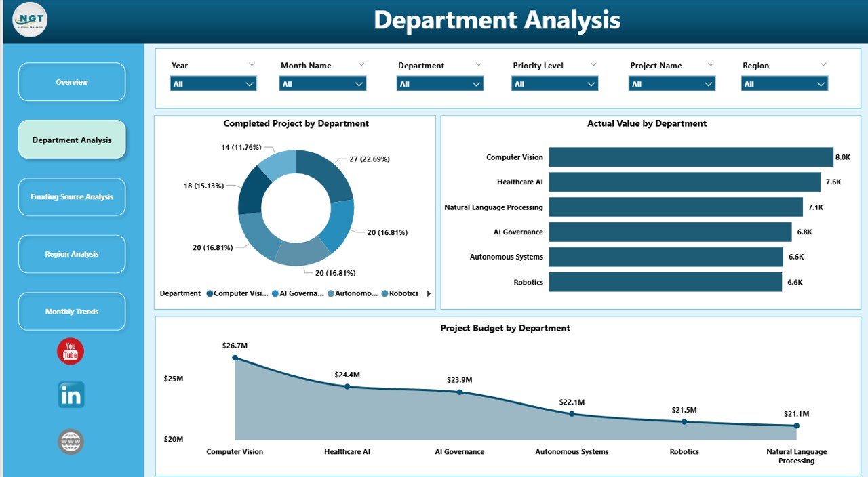Viewport: 868px width, 477px height.
Task: Select the Computer Vision bar in Actual Value chart
Action: (x=692, y=157)
